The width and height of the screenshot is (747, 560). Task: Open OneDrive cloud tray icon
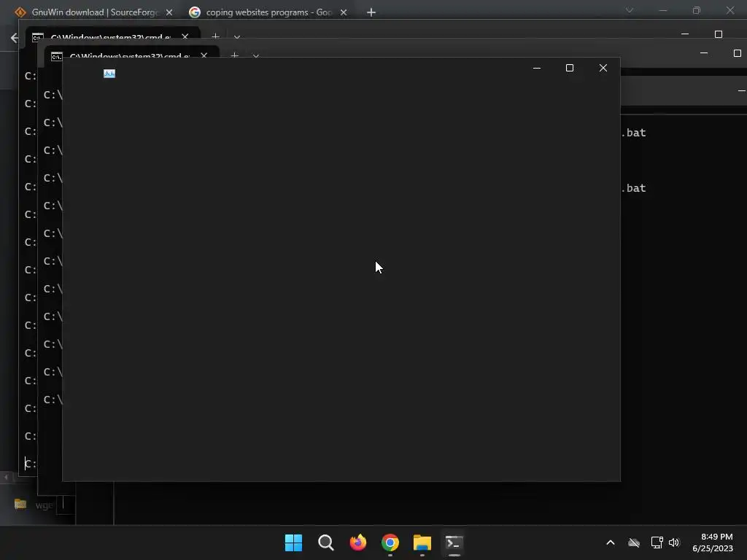[x=634, y=542]
